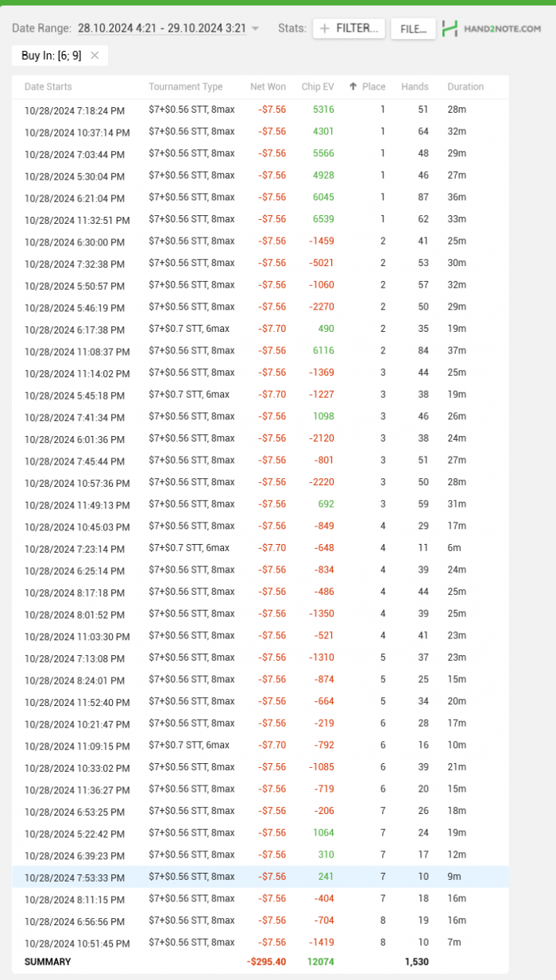The height and width of the screenshot is (980, 556).
Task: Click the Hand2Note logo icon
Action: [450, 29]
